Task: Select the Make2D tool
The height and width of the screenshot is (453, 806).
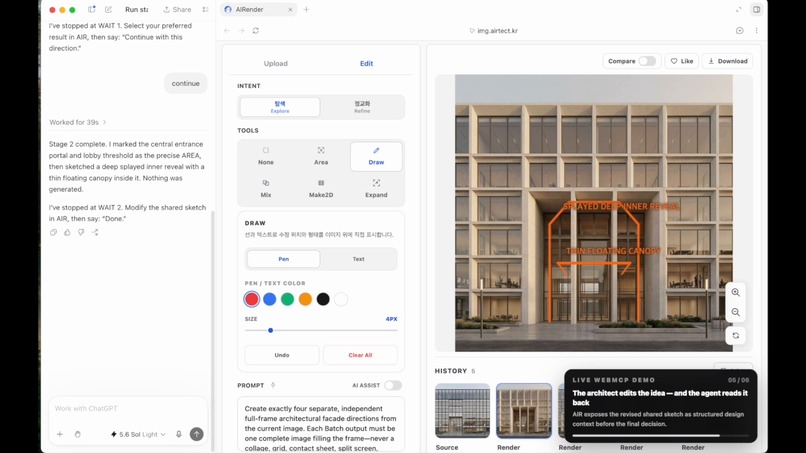Action: (321, 189)
